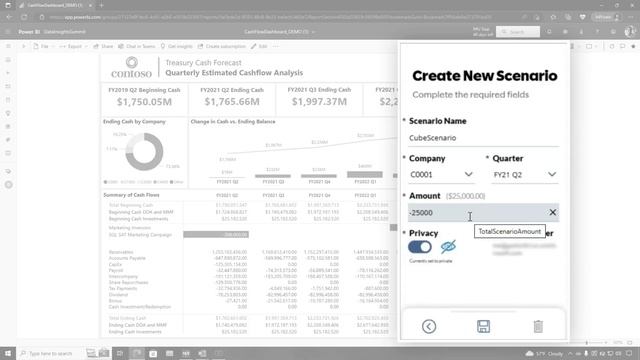Open the Company dropdown showing C0001

click(x=441, y=175)
